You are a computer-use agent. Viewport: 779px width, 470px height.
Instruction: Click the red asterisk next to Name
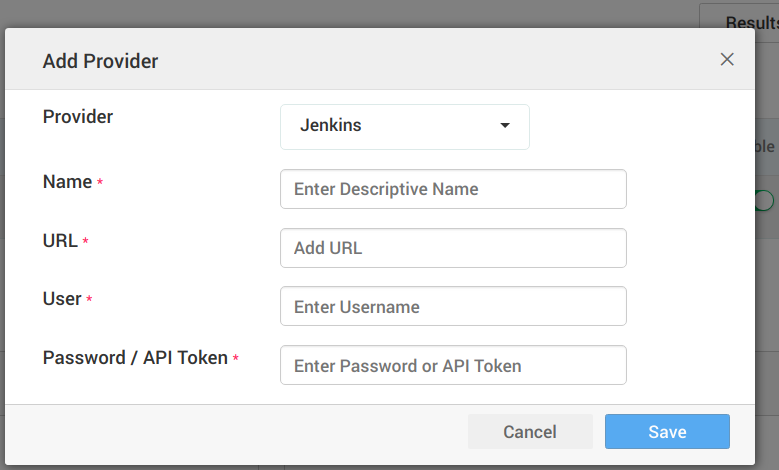coord(100,183)
